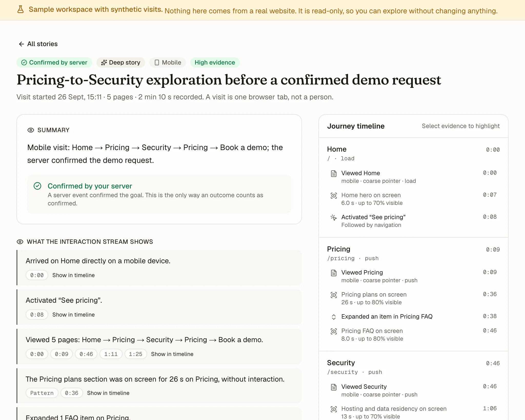
Task: Select the Viewed Security timeline event
Action: pos(413,390)
